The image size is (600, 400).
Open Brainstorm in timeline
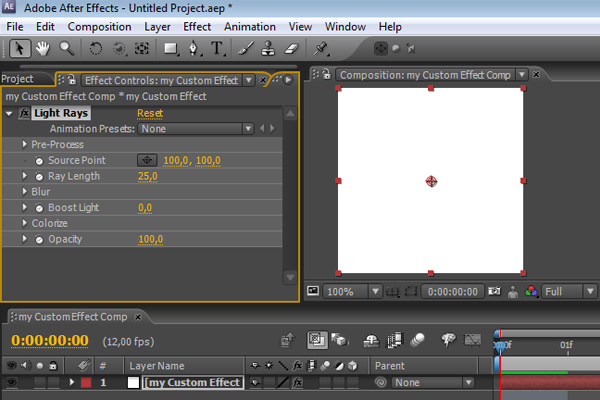(448, 339)
